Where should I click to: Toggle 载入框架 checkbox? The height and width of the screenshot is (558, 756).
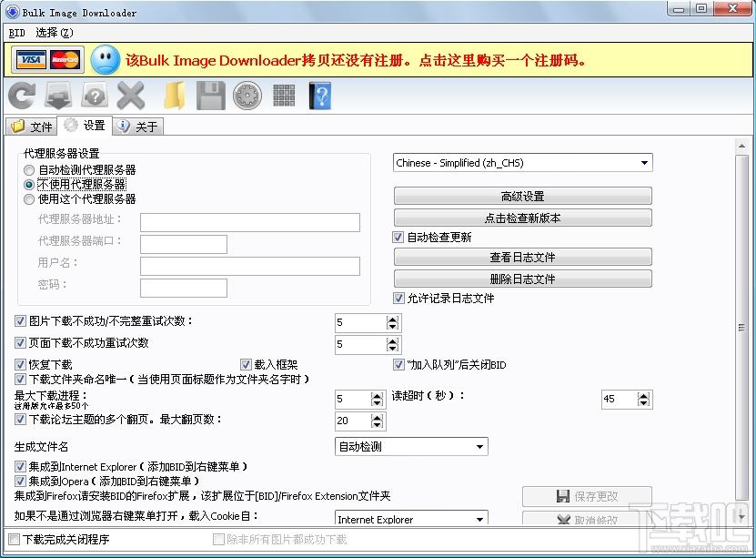coord(246,365)
